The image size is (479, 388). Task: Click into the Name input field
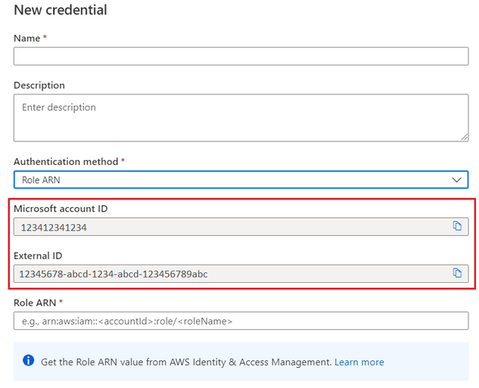click(241, 56)
